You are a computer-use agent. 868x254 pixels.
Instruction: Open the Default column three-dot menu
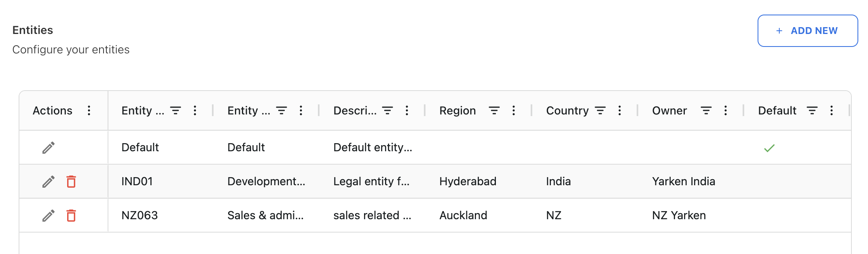pos(832,110)
